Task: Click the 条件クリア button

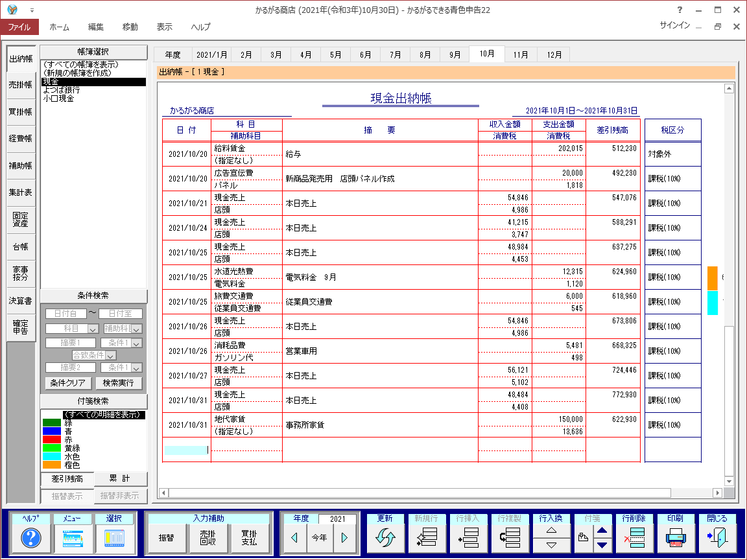Action: tap(67, 383)
